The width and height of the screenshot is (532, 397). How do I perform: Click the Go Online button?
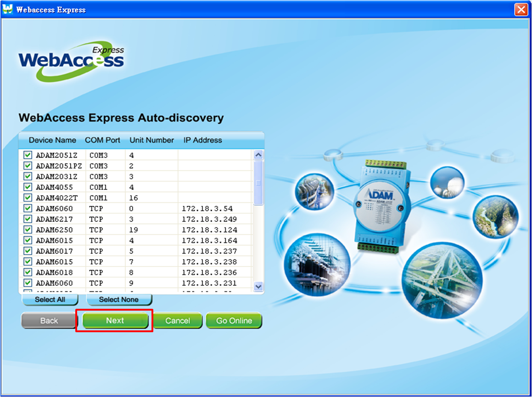pos(234,321)
